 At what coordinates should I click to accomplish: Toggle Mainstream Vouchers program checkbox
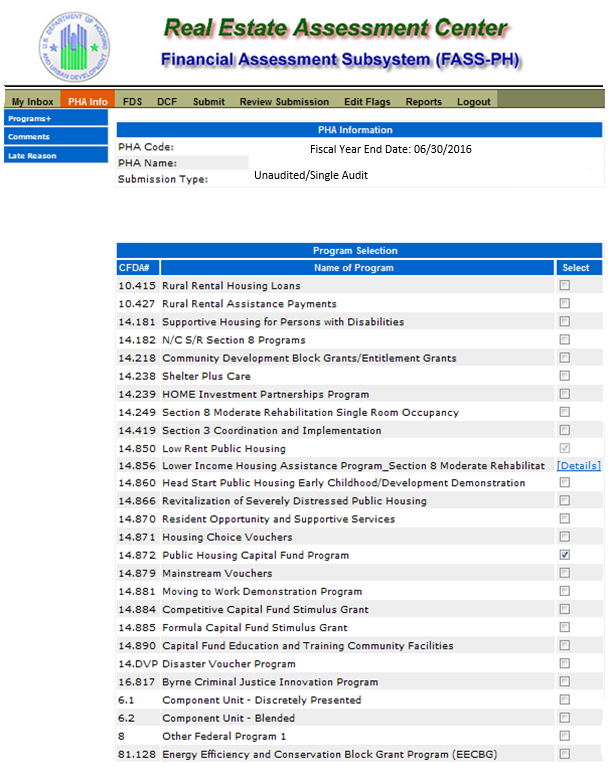point(565,573)
